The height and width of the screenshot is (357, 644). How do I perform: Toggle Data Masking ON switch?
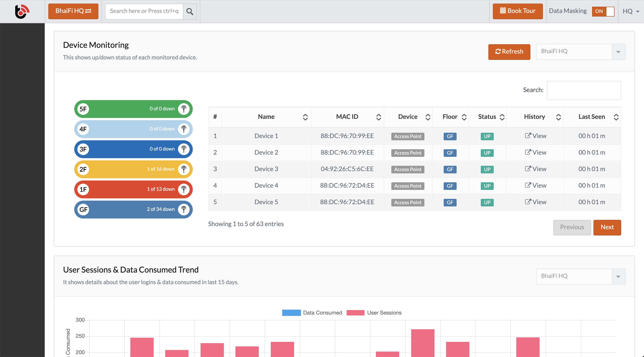pos(603,11)
